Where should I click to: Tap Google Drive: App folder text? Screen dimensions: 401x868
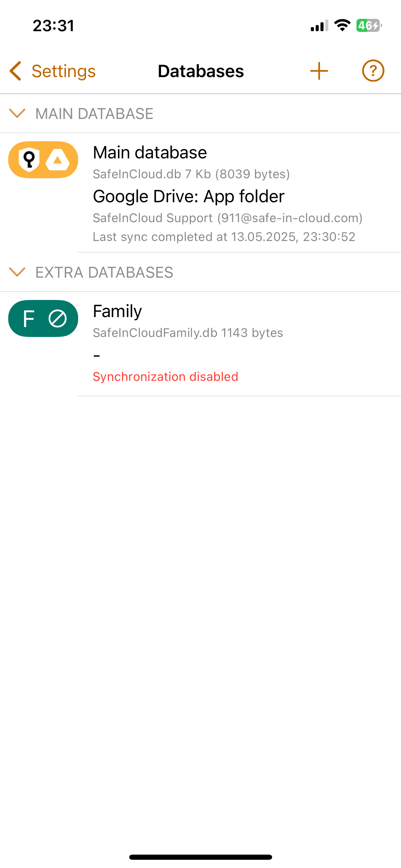(189, 196)
